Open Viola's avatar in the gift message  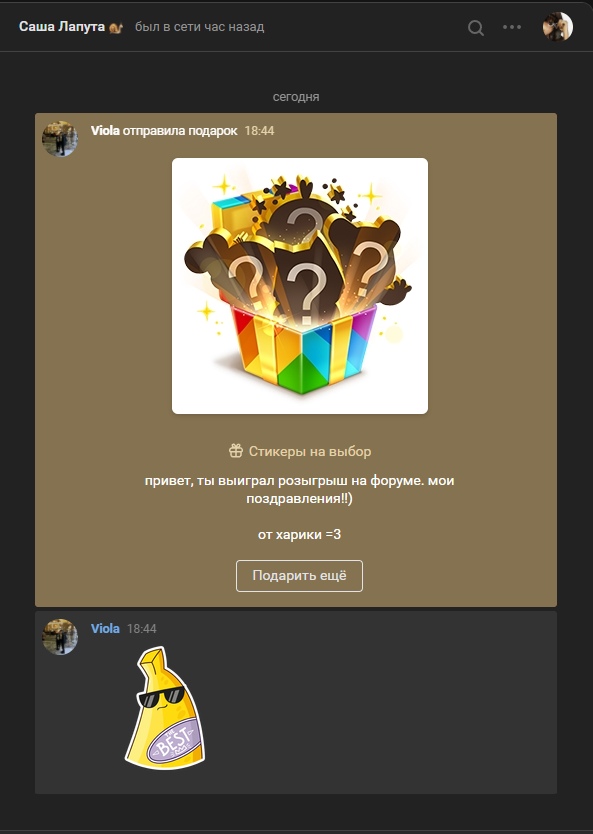(x=60, y=139)
